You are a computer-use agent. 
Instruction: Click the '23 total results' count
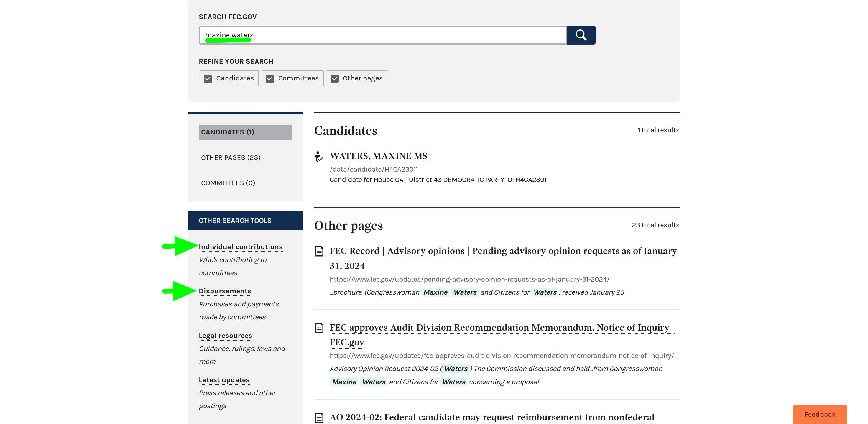pos(655,225)
